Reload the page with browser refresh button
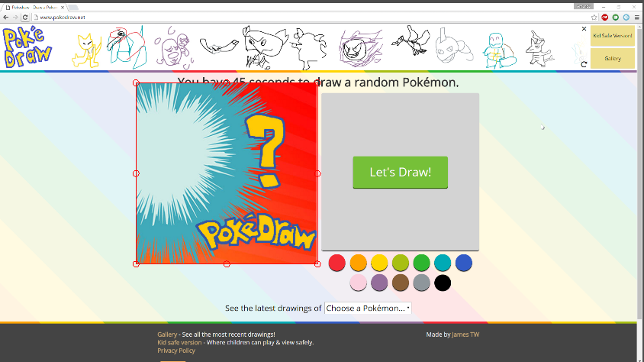The image size is (644, 362). 25,18
